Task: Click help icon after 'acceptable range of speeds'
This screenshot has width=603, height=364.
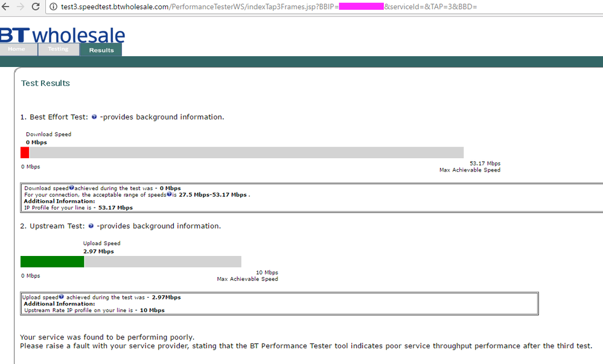Action: [x=169, y=194]
